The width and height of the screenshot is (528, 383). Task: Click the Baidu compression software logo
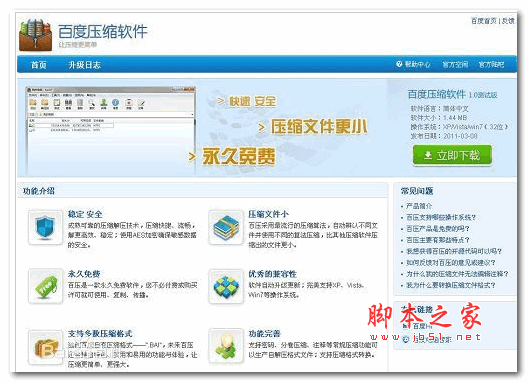[35, 35]
